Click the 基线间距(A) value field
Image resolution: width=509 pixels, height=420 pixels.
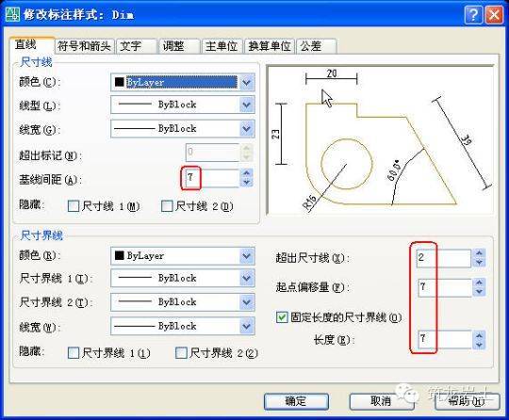click(212, 178)
